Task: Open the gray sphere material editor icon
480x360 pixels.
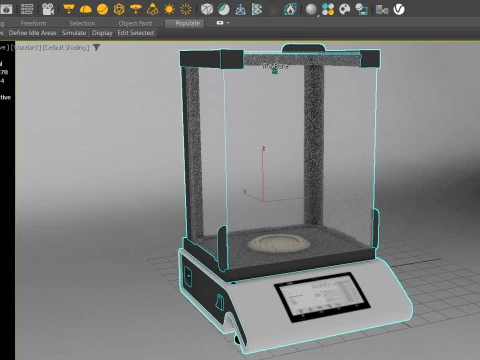Action: coord(311,9)
